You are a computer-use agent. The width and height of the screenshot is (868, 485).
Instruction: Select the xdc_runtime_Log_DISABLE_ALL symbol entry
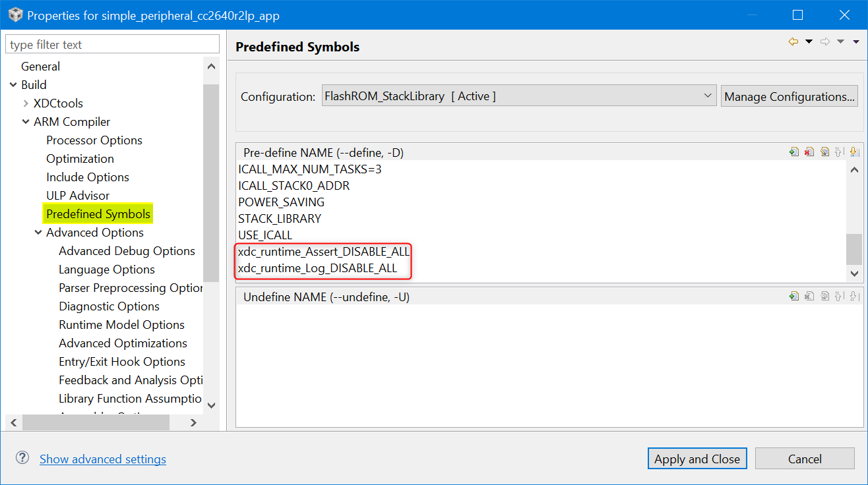[318, 268]
